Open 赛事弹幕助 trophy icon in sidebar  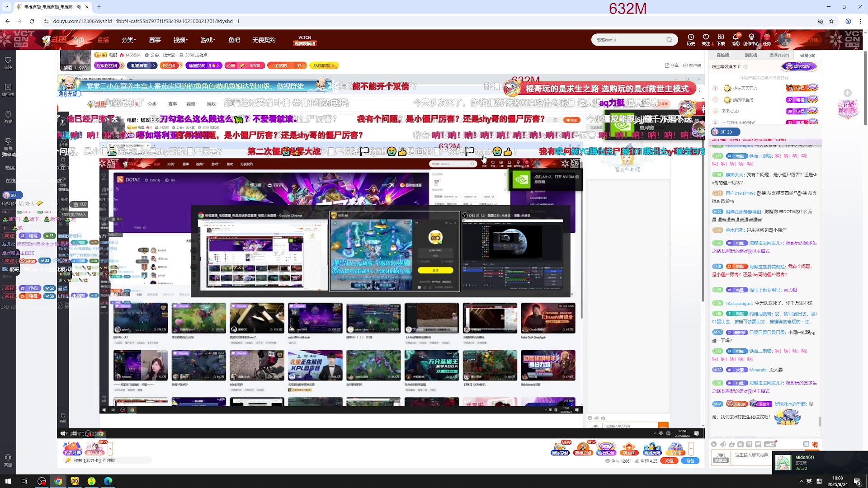(8, 147)
